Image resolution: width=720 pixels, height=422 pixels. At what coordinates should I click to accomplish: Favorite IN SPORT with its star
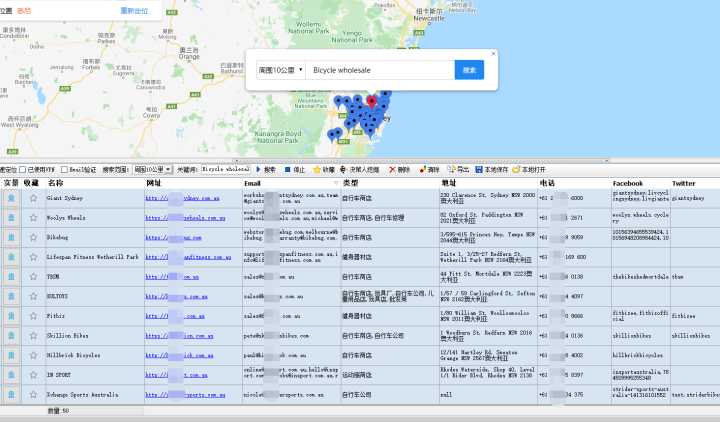point(33,375)
